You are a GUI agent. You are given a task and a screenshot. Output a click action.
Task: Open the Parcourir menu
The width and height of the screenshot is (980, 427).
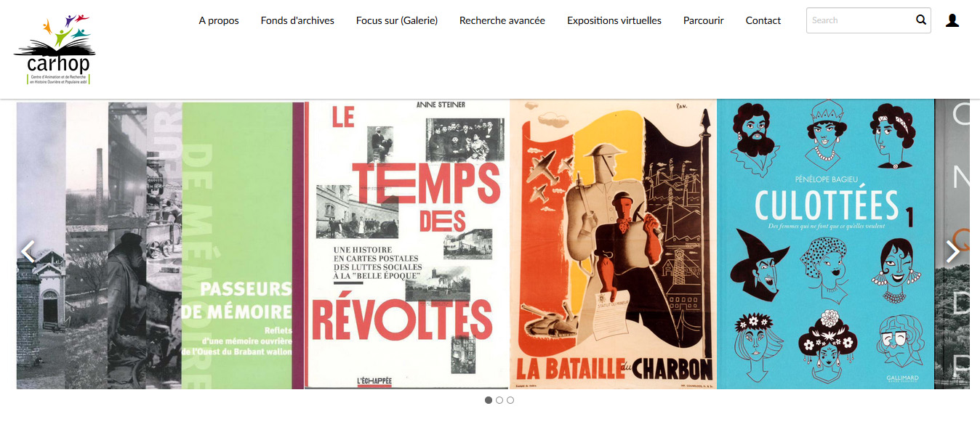[704, 20]
